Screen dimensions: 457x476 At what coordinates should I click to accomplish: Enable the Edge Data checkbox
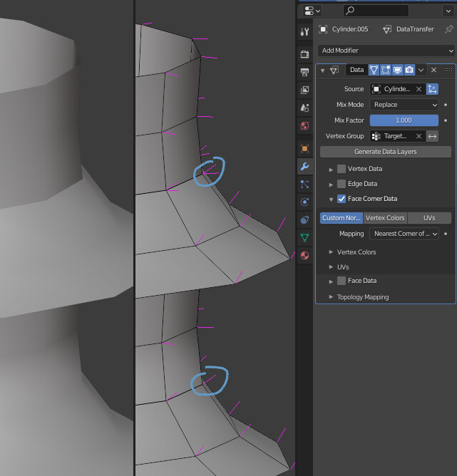click(x=342, y=184)
